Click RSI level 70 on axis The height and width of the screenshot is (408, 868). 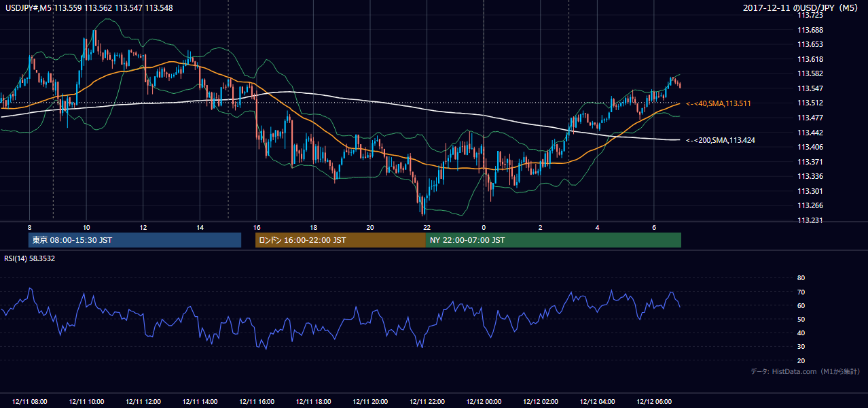pyautogui.click(x=801, y=292)
